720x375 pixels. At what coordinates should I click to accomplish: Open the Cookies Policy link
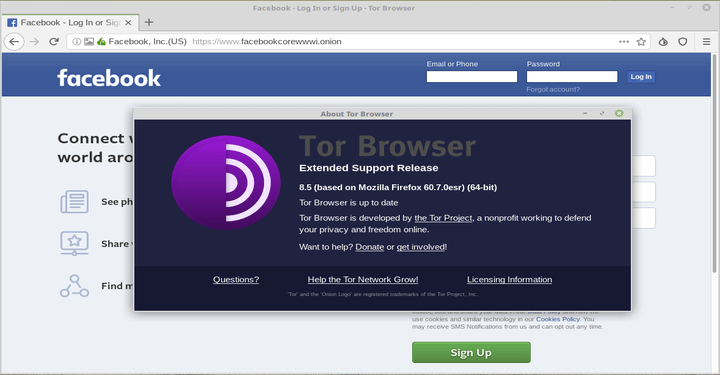(558, 319)
